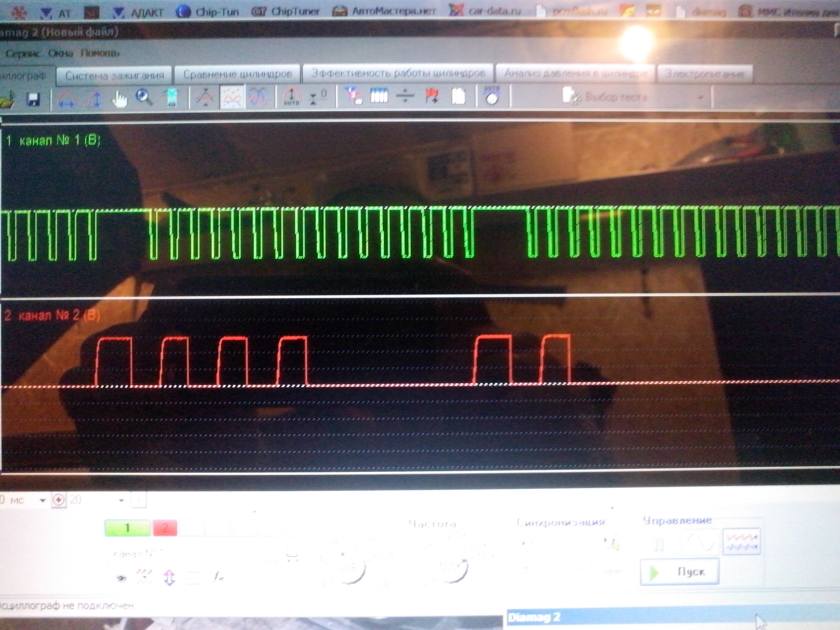Click 'канал № 1' green trace label

click(53, 141)
